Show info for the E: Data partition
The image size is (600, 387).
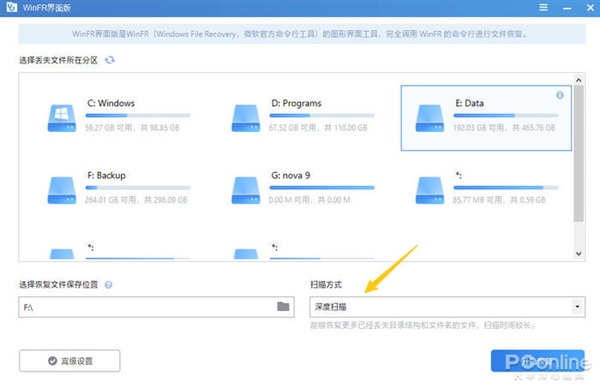pos(559,95)
